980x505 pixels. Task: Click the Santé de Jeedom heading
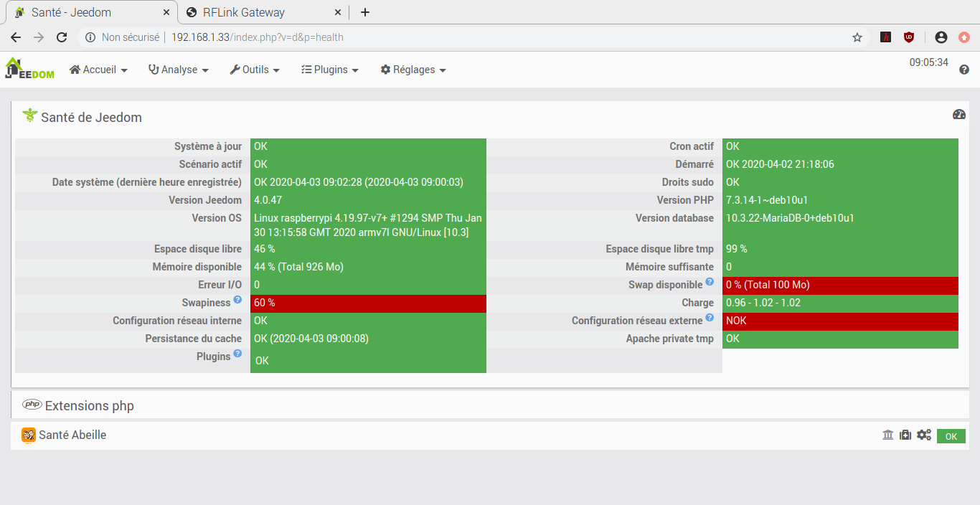91,117
